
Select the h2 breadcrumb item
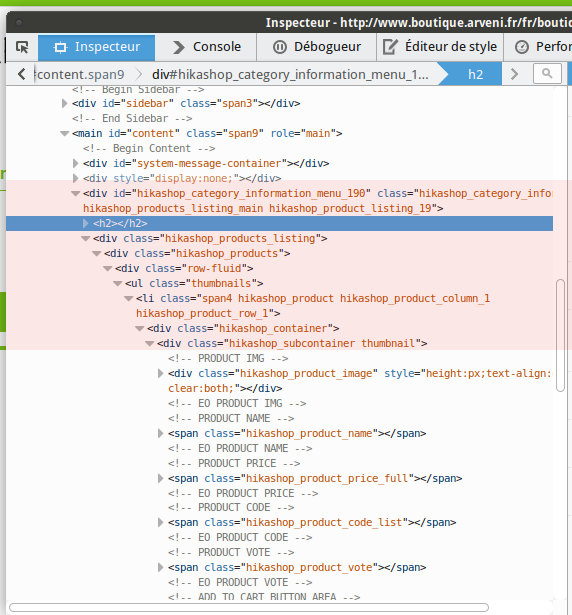pyautogui.click(x=475, y=74)
